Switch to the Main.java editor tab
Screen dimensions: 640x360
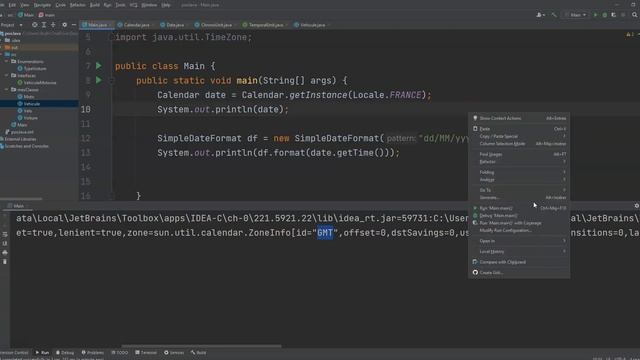coord(97,25)
